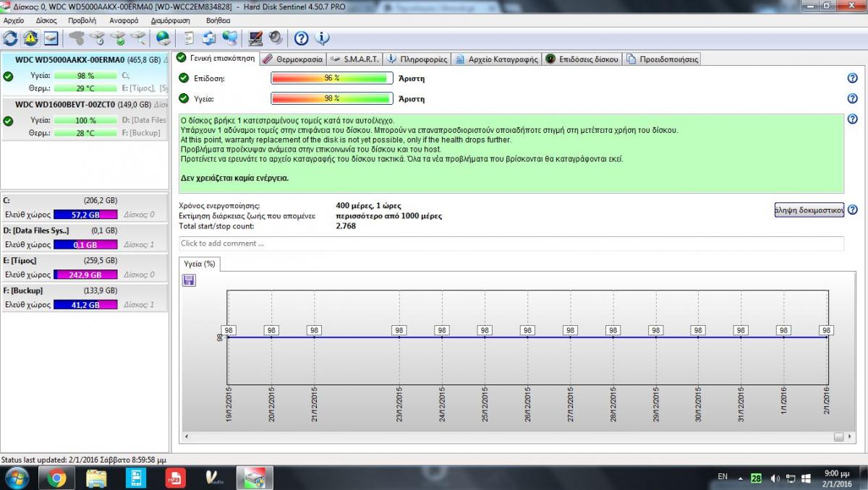Click the tray temperature 28 icon
The width and height of the screenshot is (868, 490).
tap(756, 478)
